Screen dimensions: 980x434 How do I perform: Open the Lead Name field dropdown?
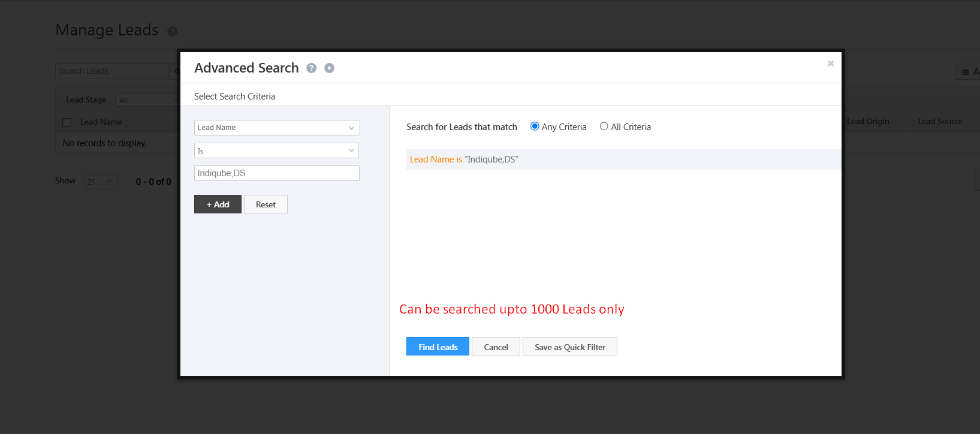tap(277, 128)
